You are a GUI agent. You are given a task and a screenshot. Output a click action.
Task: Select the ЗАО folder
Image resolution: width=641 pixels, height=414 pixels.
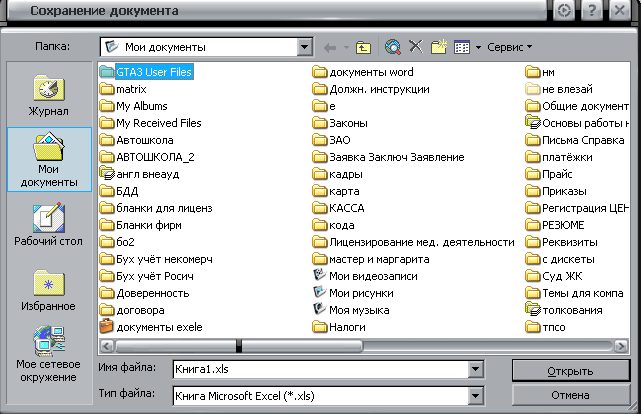point(332,140)
